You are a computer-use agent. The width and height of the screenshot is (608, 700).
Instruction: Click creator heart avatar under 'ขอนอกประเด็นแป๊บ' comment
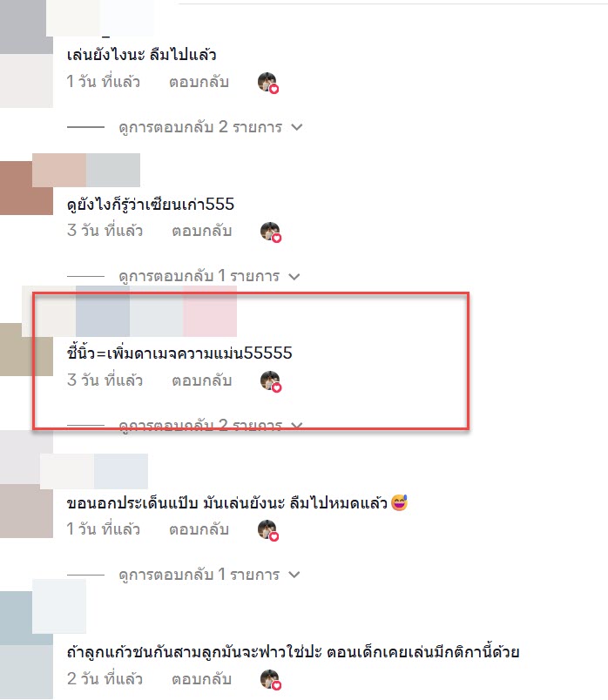pos(268,530)
